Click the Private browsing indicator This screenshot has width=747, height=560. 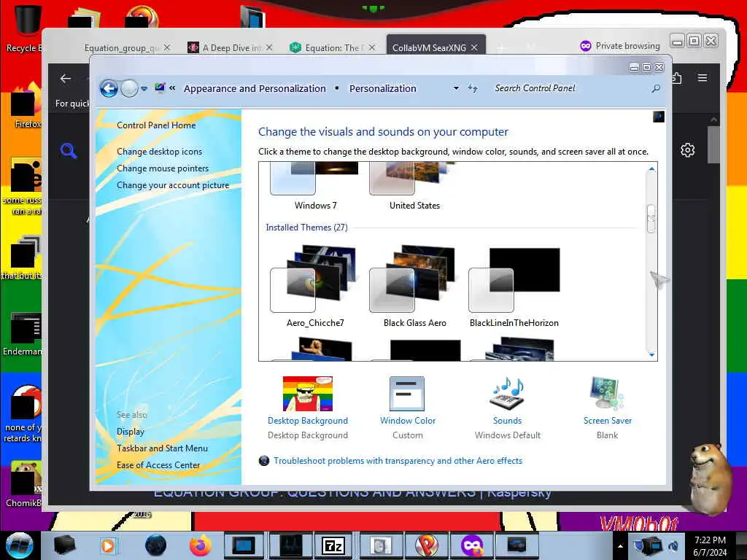click(620, 46)
